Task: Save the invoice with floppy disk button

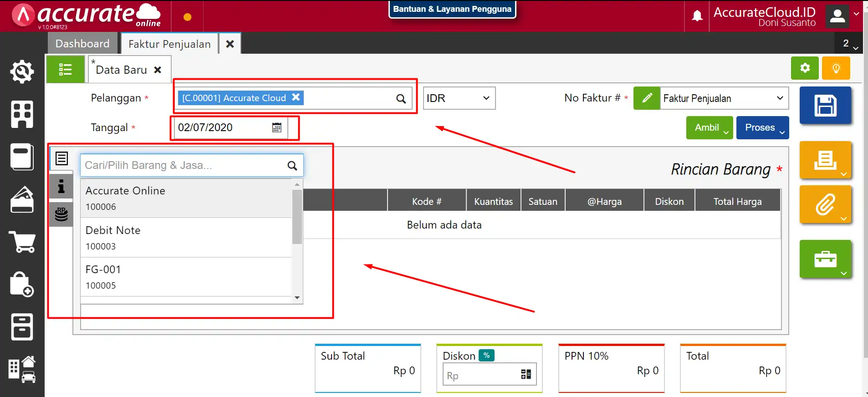Action: coord(825,106)
